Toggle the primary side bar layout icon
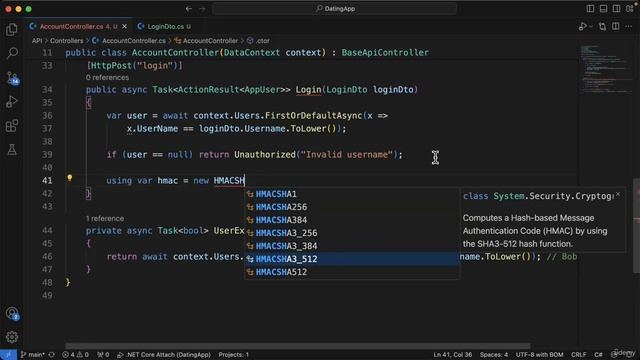640x360 pixels. point(590,9)
